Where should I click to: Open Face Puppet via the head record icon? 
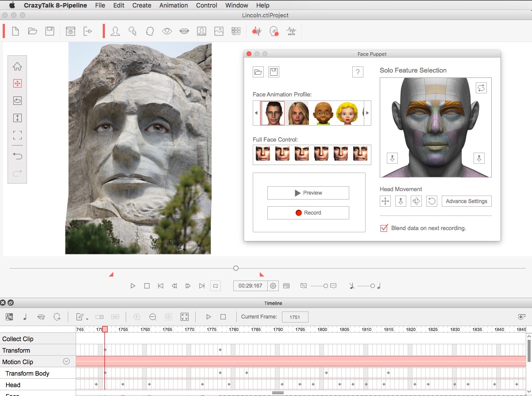tap(274, 31)
